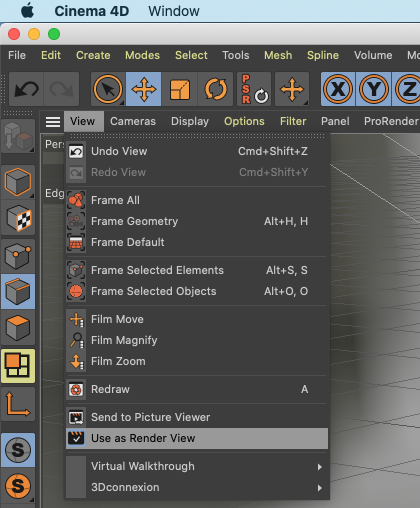Open the Modes menu
420x508 pixels.
point(142,55)
